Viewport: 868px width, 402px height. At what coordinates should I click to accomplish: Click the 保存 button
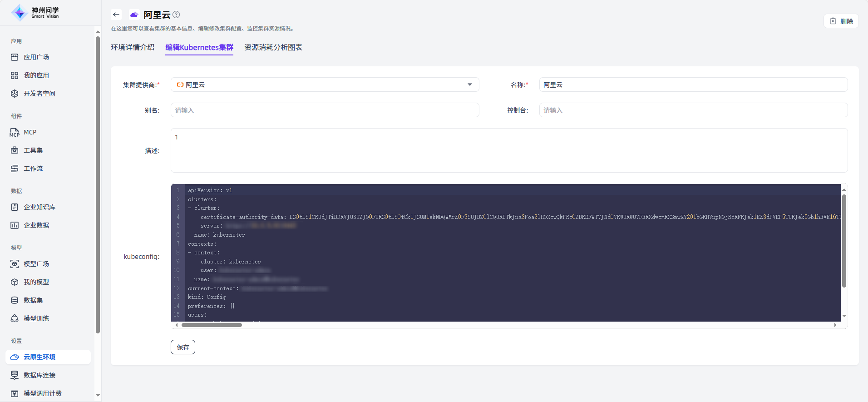point(183,347)
